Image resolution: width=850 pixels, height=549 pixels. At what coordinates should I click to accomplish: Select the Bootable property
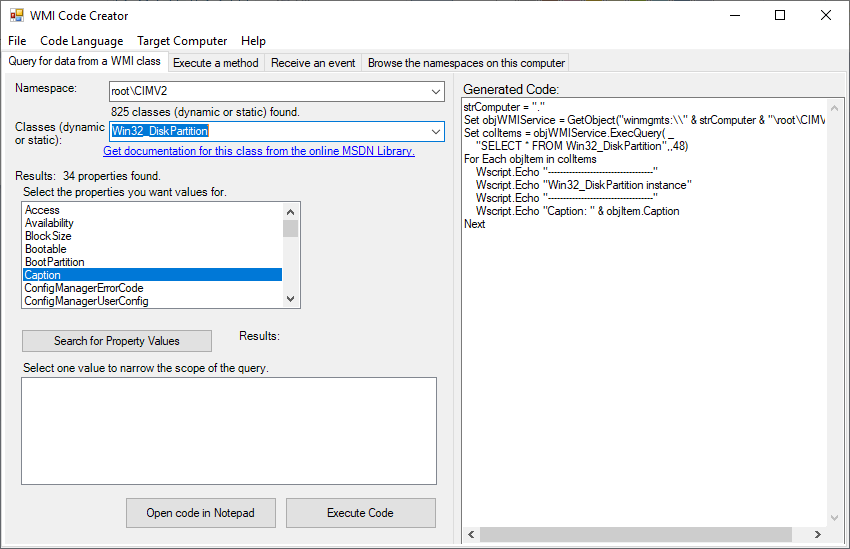tap(152, 249)
